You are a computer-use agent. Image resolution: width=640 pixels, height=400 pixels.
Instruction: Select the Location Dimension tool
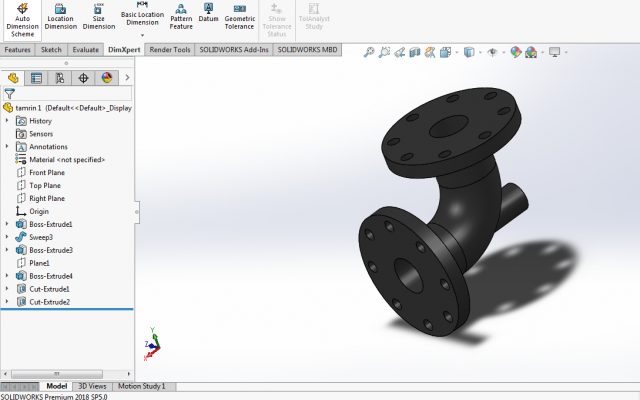[x=60, y=17]
